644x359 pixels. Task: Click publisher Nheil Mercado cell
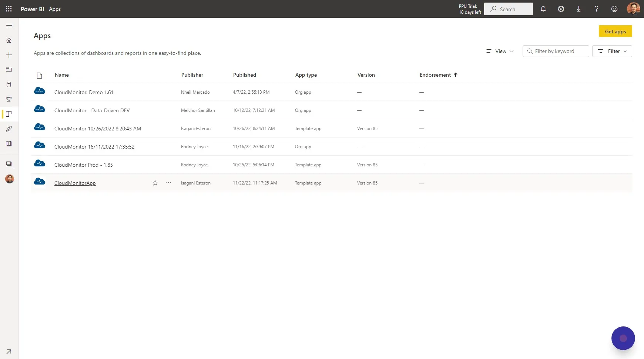[x=195, y=92]
